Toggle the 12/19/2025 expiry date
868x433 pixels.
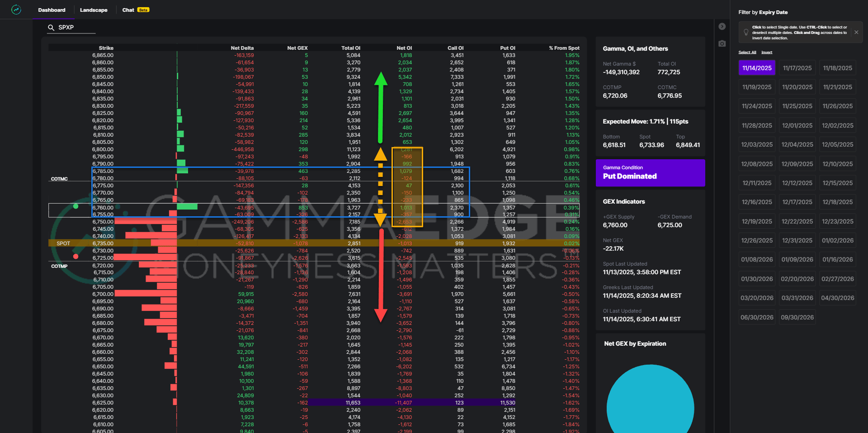(x=757, y=221)
